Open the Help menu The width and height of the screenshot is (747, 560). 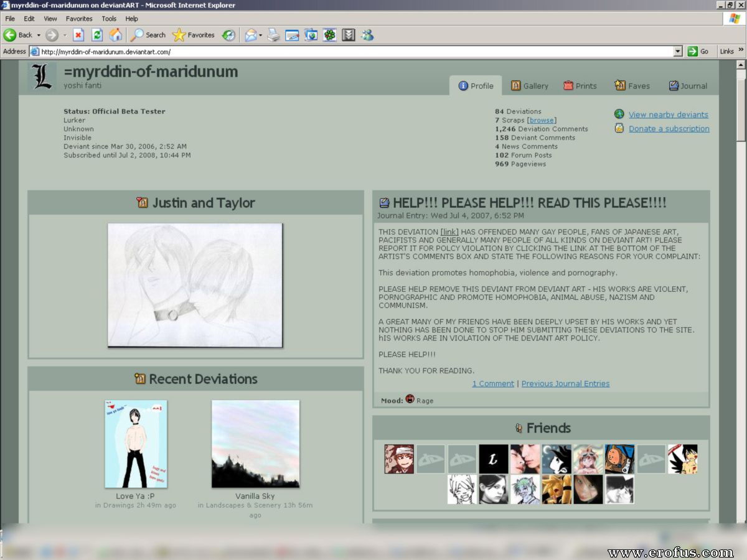pyautogui.click(x=131, y=19)
